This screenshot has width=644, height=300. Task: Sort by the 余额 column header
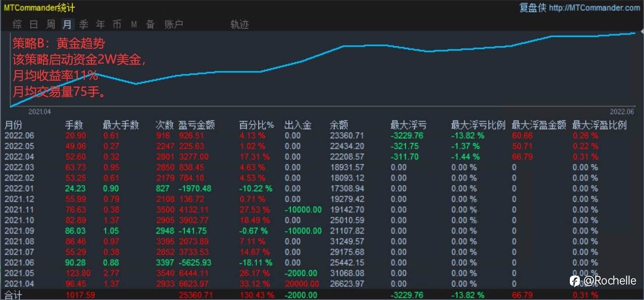tap(339, 125)
